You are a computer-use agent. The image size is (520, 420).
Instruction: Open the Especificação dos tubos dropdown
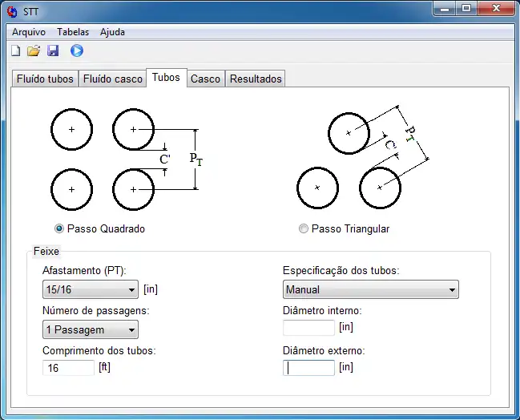371,289
